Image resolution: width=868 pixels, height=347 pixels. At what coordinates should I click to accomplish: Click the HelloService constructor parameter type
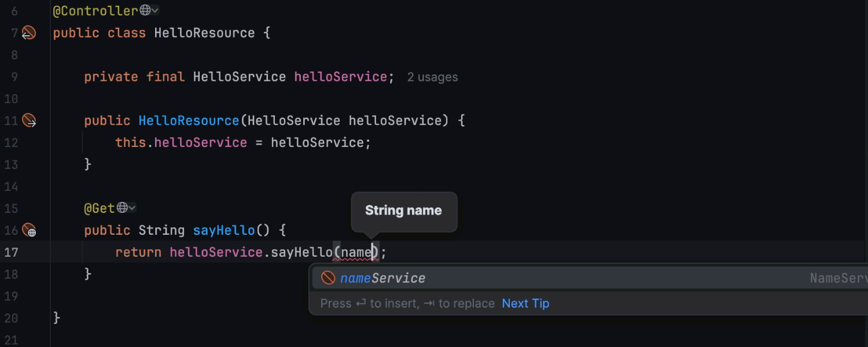(x=293, y=120)
